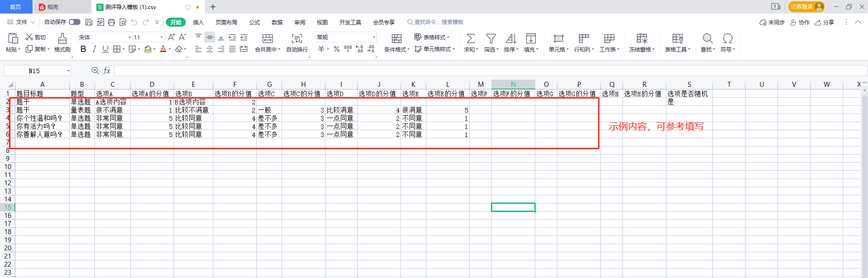Click the Save icon in quick access bar
This screenshot has width=868, height=278.
tap(89, 22)
